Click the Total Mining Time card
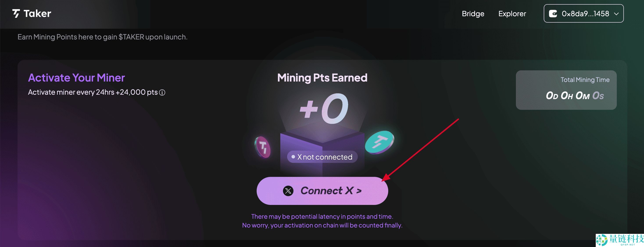This screenshot has width=644, height=247. point(566,90)
